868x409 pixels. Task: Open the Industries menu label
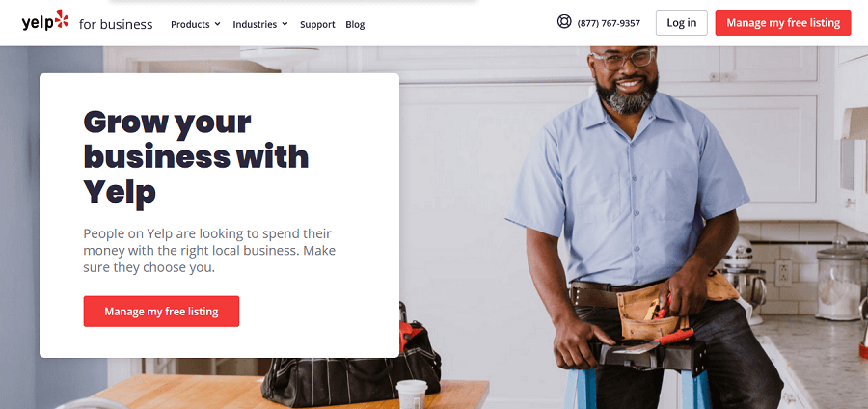[x=255, y=24]
